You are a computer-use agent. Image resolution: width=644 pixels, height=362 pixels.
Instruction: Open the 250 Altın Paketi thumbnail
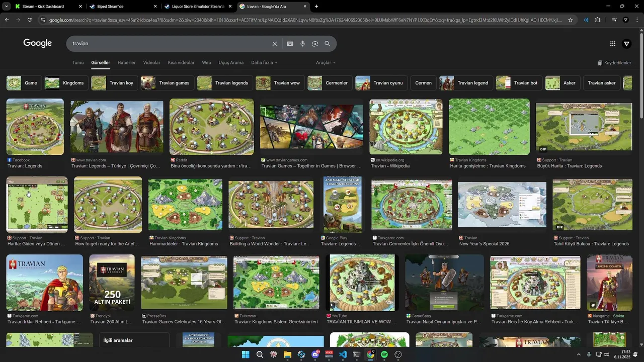coord(112,283)
